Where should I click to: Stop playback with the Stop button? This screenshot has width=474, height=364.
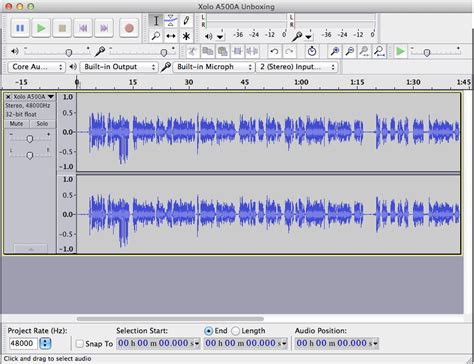[62, 28]
